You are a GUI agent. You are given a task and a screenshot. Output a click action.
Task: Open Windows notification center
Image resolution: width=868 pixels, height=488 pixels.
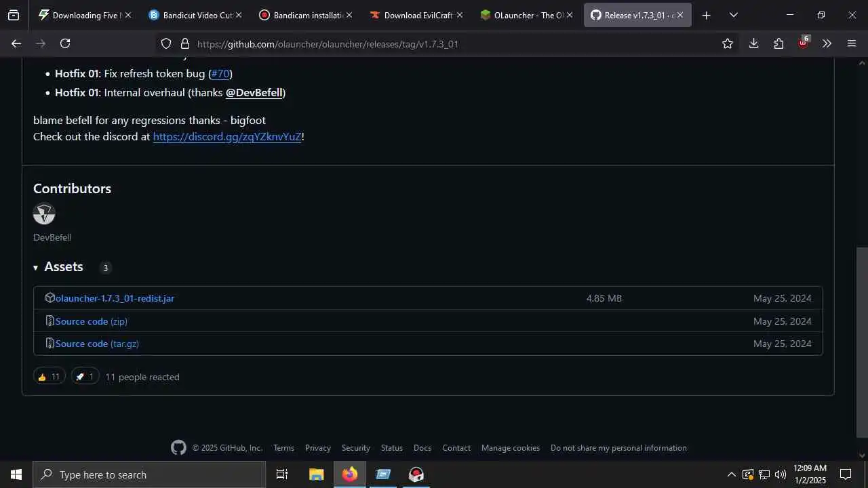point(846,474)
